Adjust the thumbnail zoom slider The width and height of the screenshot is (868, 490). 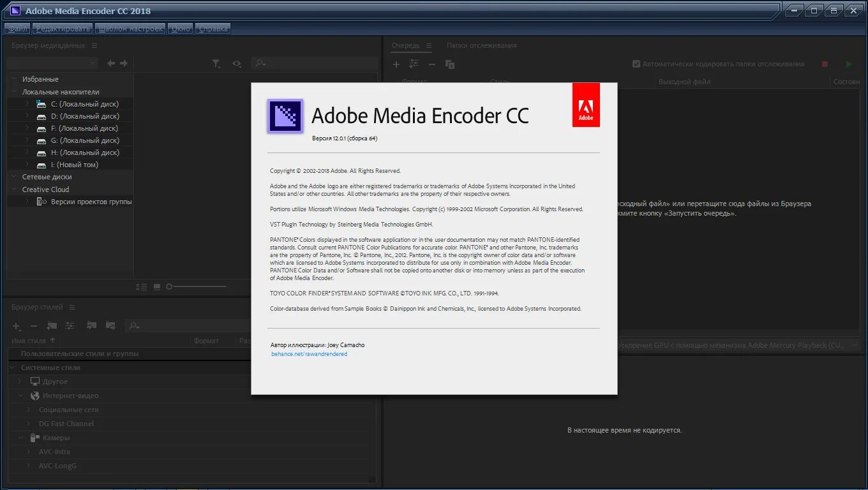(x=197, y=286)
